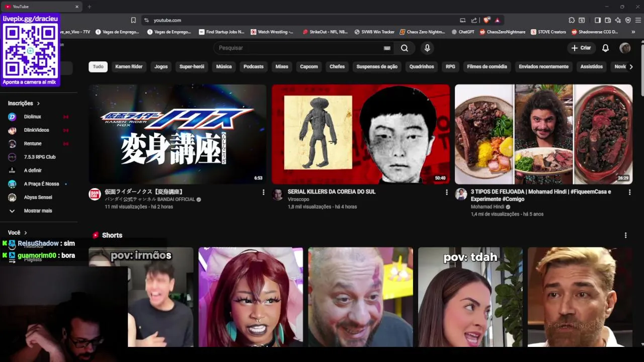Click the tab search icon next to extensions

582,20
